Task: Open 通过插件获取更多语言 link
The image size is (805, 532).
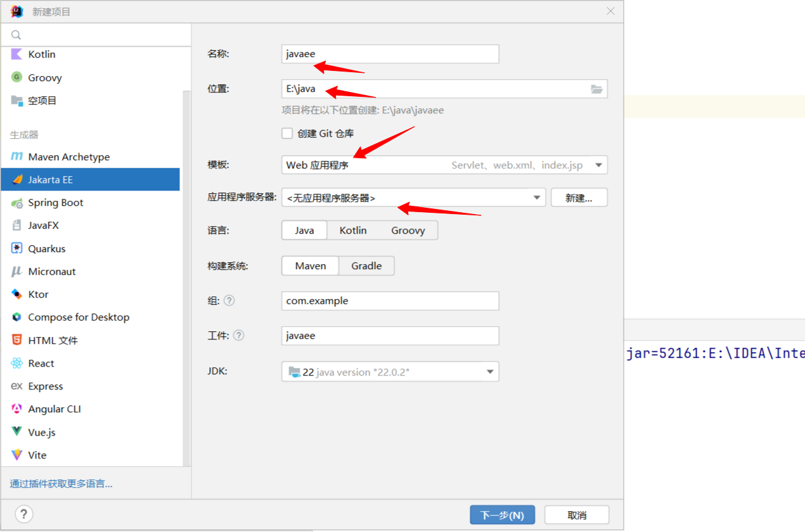Action: (61, 484)
